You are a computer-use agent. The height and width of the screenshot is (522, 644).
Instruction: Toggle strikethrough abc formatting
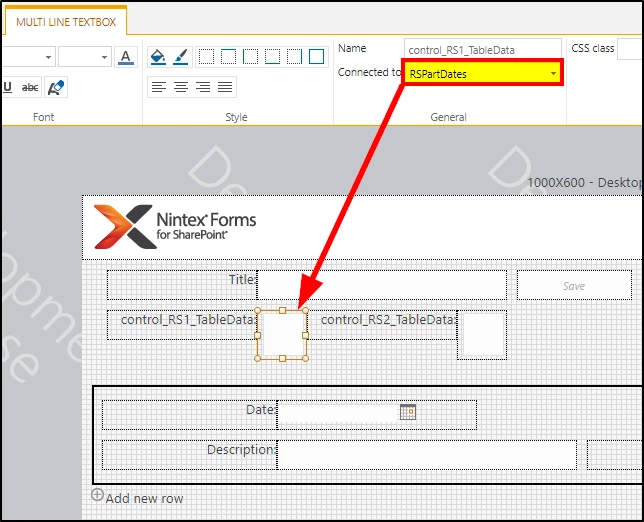tap(30, 87)
